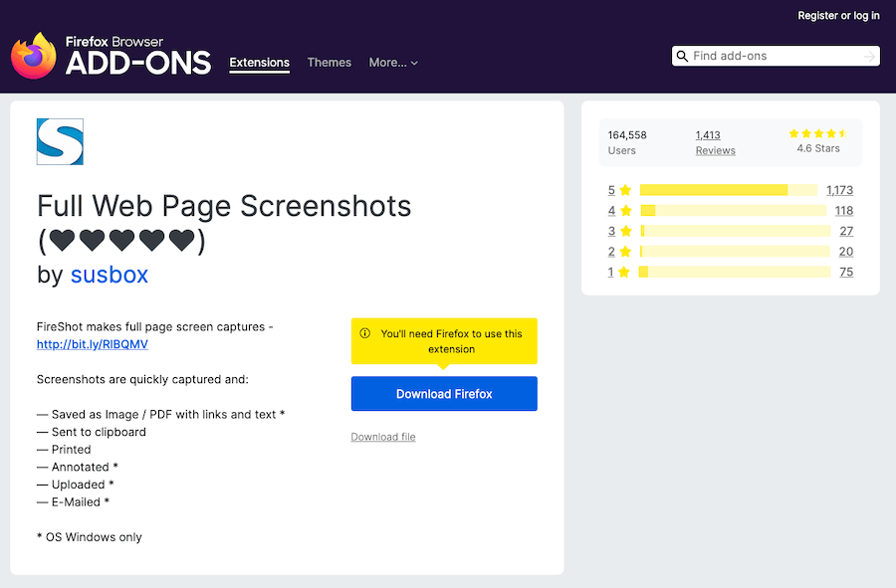Viewport: 896px width, 588px height.
Task: Click the 1-star rating bar
Action: [x=735, y=273]
